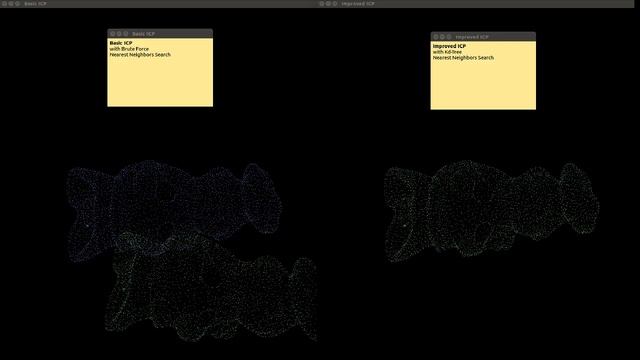
Task: Select the aligned point cloud in Improved ICP
Action: [x=492, y=210]
